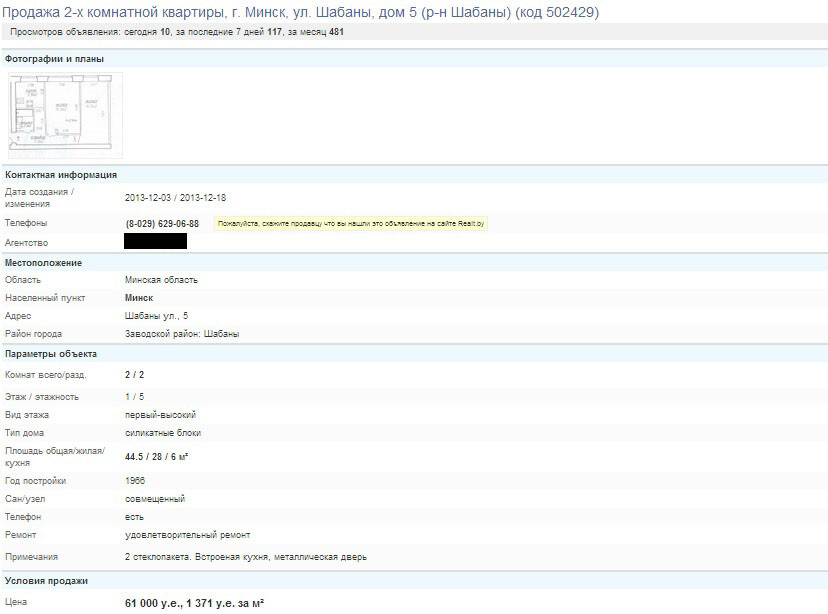Image resolution: width=828 pixels, height=614 pixels.
Task: Click the area value '44.5 / 28 / 6 м²'
Action: [x=157, y=457]
